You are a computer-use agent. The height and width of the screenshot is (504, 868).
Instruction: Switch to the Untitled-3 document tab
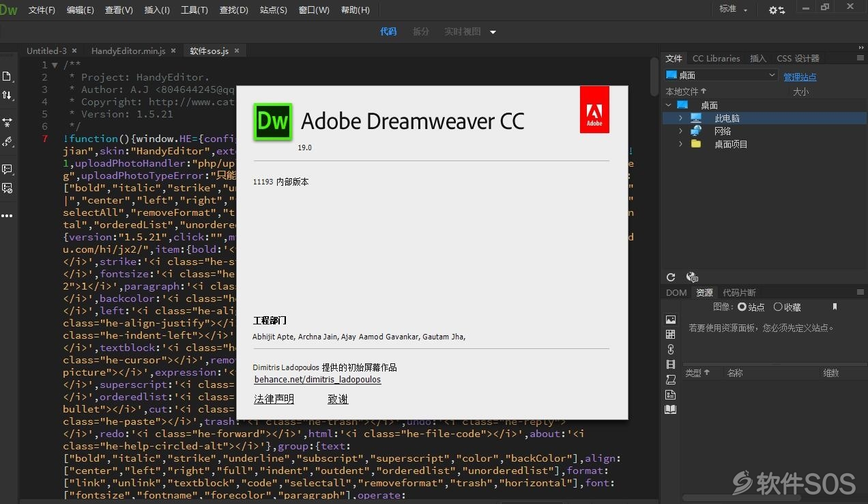[x=46, y=51]
